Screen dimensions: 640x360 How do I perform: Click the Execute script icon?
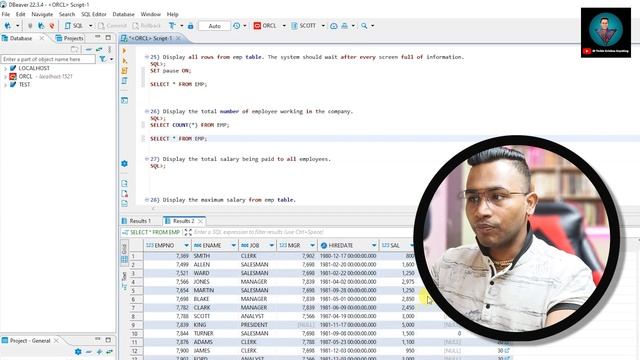coord(124,71)
